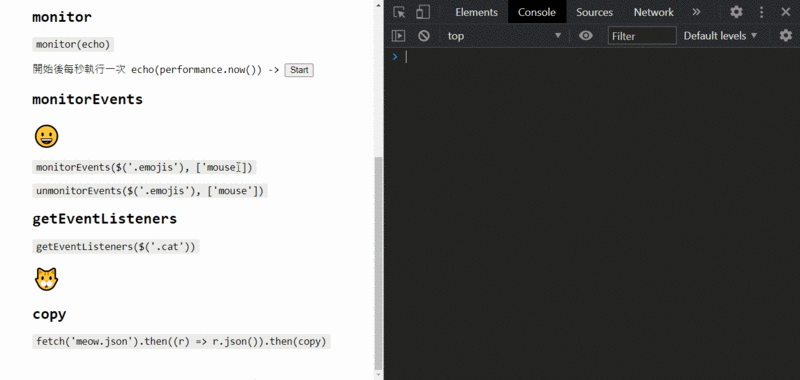Screen dimensions: 800x380
Task: Clear the console with the ban icon
Action: [x=423, y=36]
